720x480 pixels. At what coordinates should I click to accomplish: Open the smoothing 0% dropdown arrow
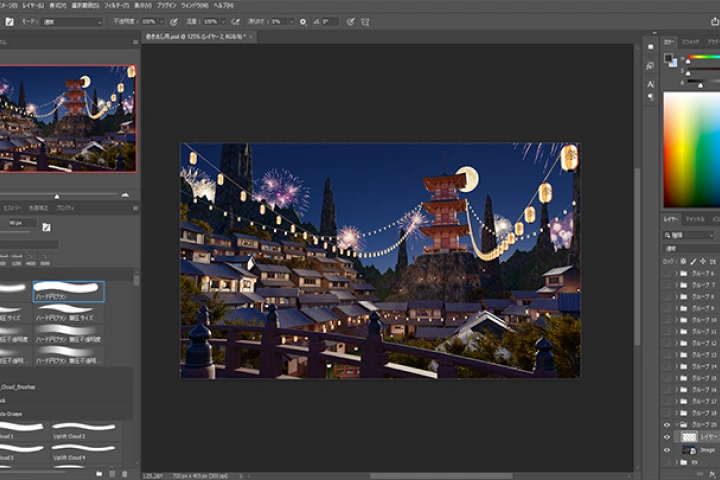coord(291,22)
